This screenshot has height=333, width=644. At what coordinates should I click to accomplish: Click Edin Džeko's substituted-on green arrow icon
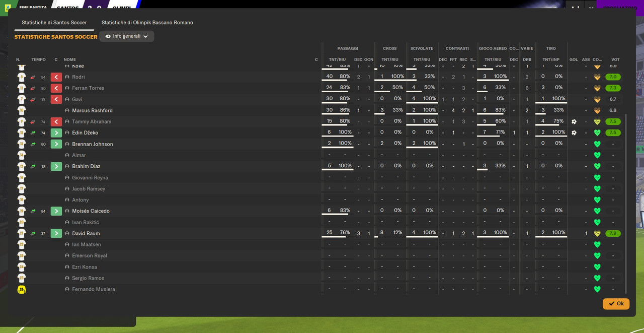(x=56, y=133)
